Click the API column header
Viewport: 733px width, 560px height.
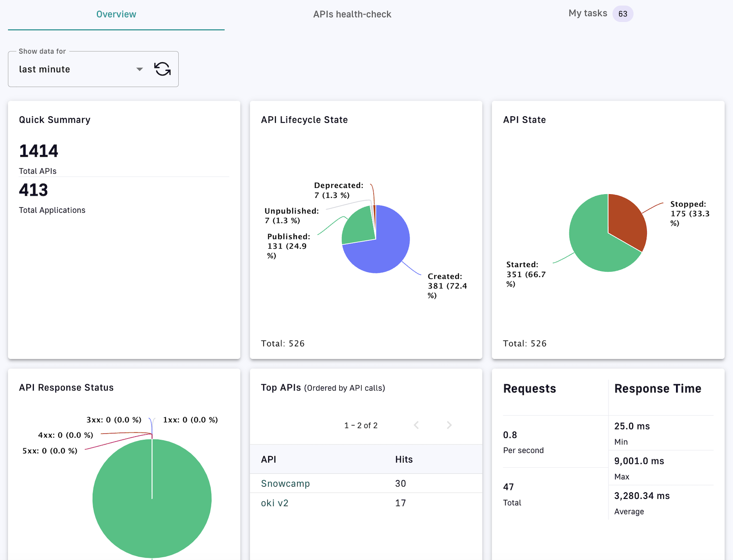[268, 459]
